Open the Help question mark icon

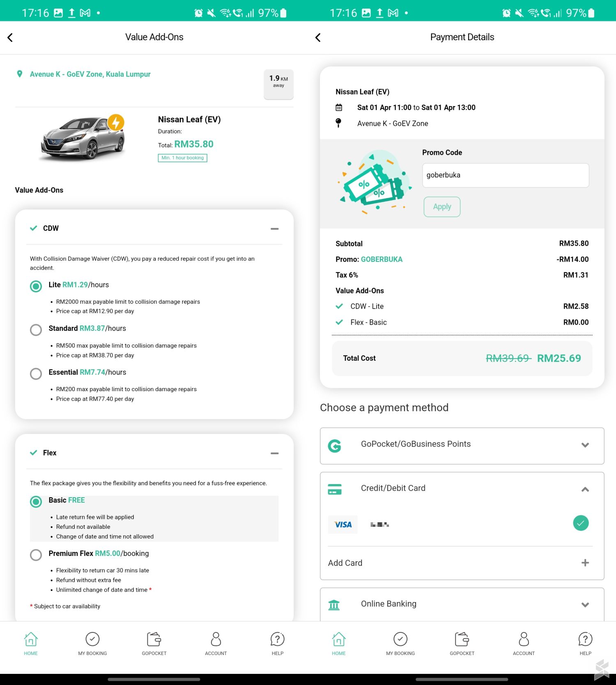(x=277, y=639)
